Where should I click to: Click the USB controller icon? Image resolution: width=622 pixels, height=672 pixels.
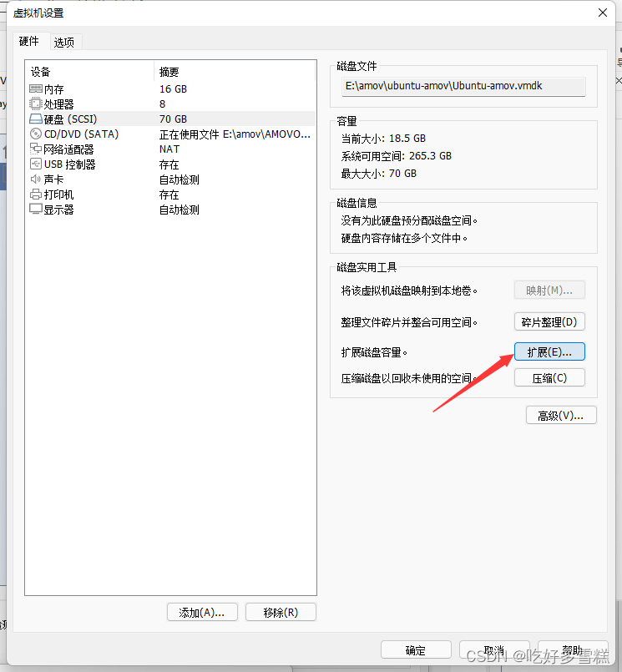coord(36,164)
